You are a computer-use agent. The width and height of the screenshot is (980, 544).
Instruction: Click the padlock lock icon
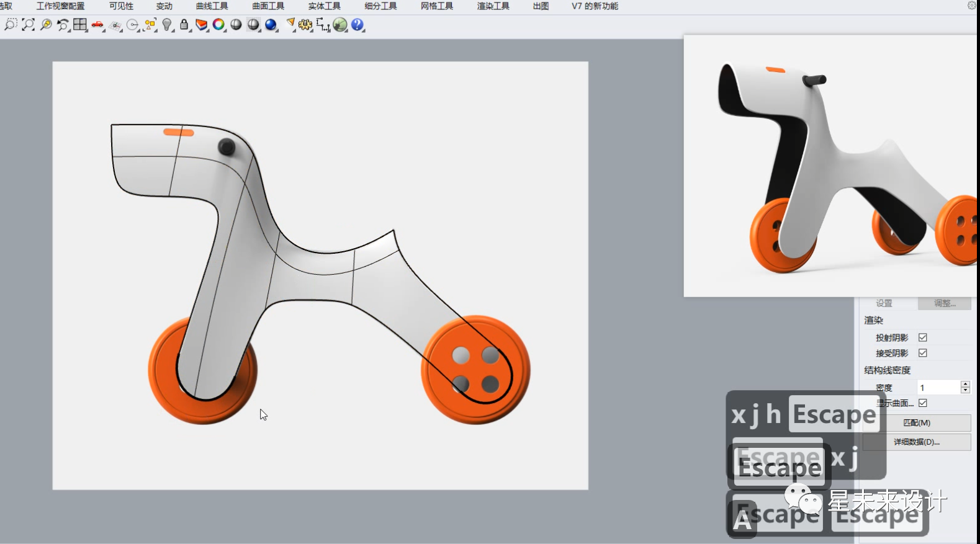coord(184,25)
